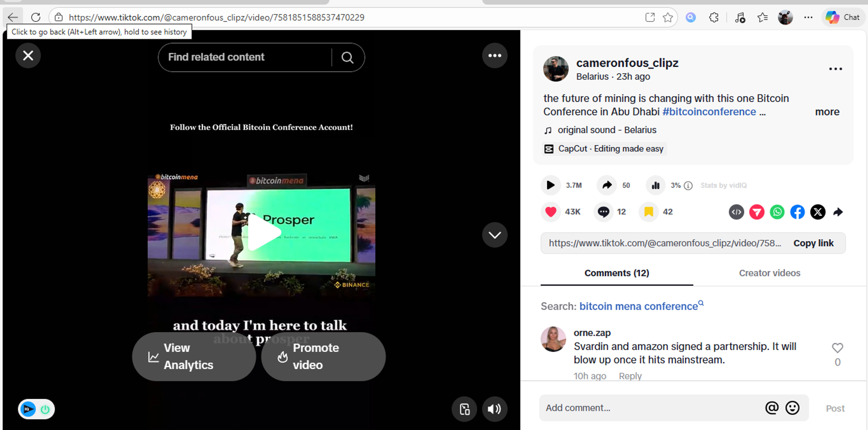The image size is (868, 430).
Task: Like the video with heart icon
Action: pos(551,212)
